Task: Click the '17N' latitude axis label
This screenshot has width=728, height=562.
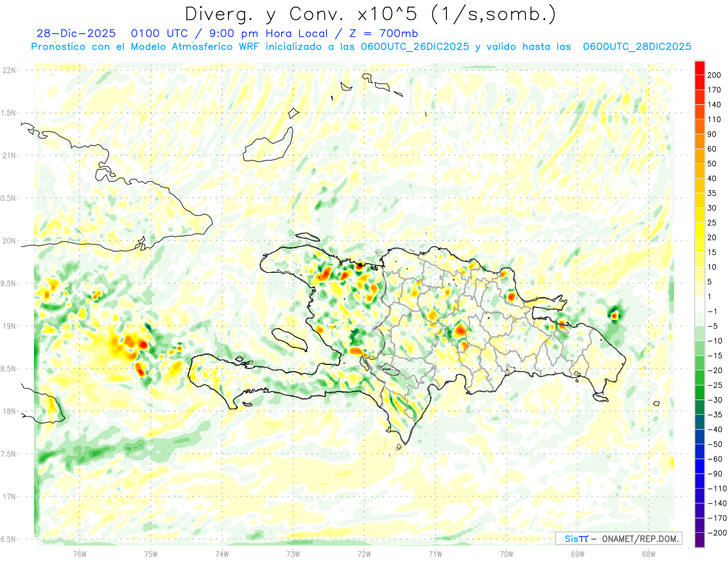Action: [x=8, y=497]
